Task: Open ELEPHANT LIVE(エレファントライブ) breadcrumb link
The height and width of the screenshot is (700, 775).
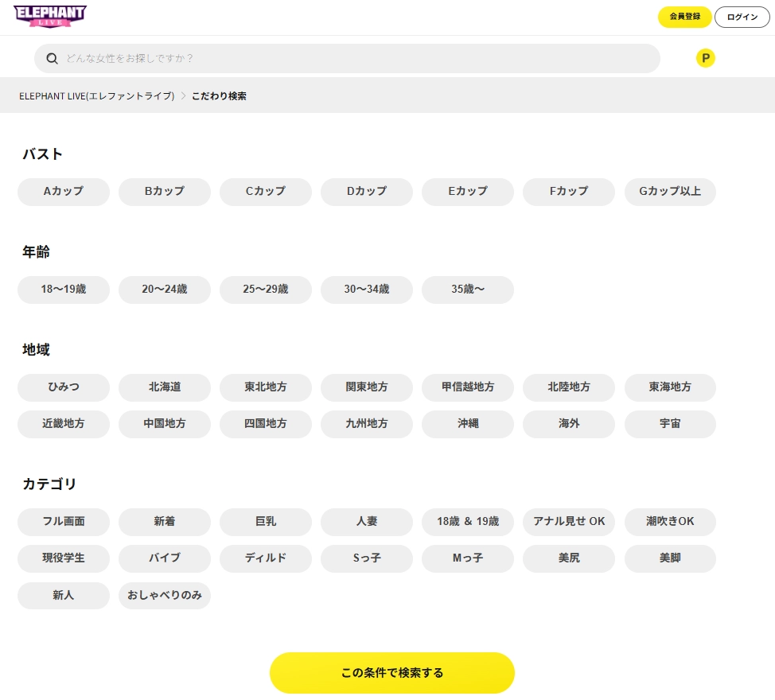Action: [97, 95]
